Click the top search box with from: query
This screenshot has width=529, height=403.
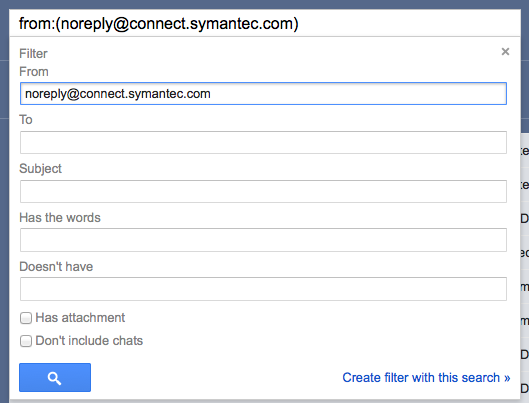265,24
